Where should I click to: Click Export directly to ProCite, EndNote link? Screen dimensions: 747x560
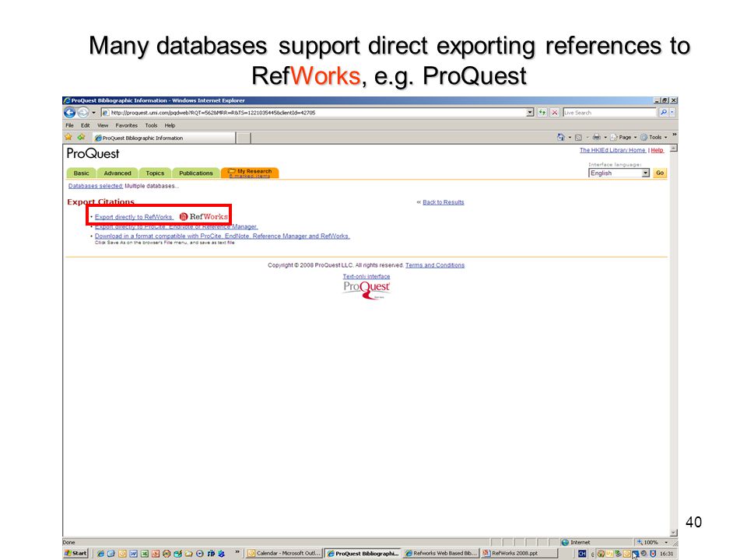pos(176,226)
